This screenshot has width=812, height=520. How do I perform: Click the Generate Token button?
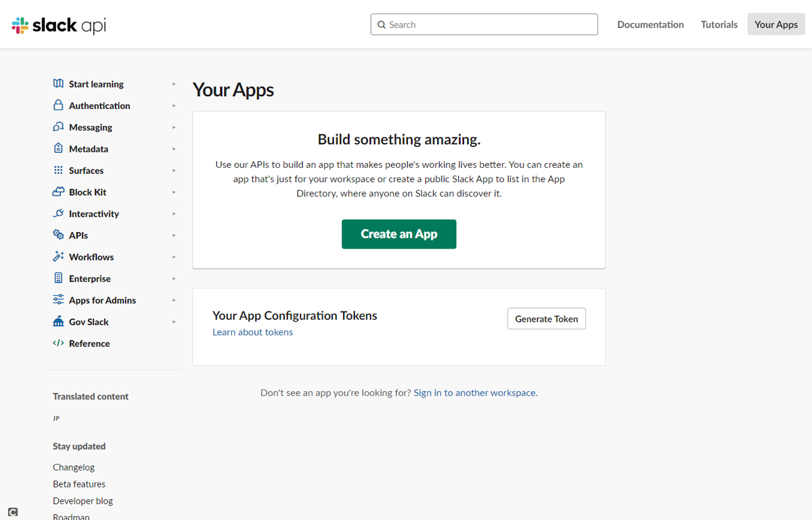coord(546,319)
